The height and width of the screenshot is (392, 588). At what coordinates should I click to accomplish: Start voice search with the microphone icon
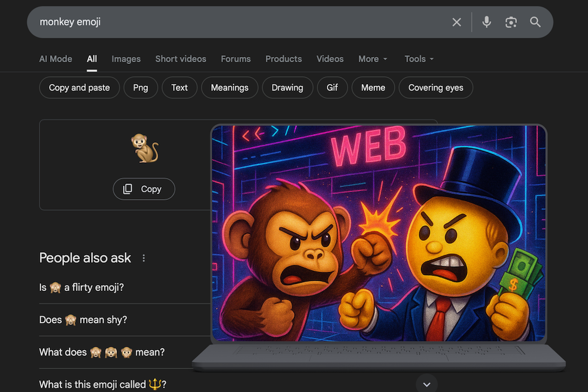[x=486, y=22]
